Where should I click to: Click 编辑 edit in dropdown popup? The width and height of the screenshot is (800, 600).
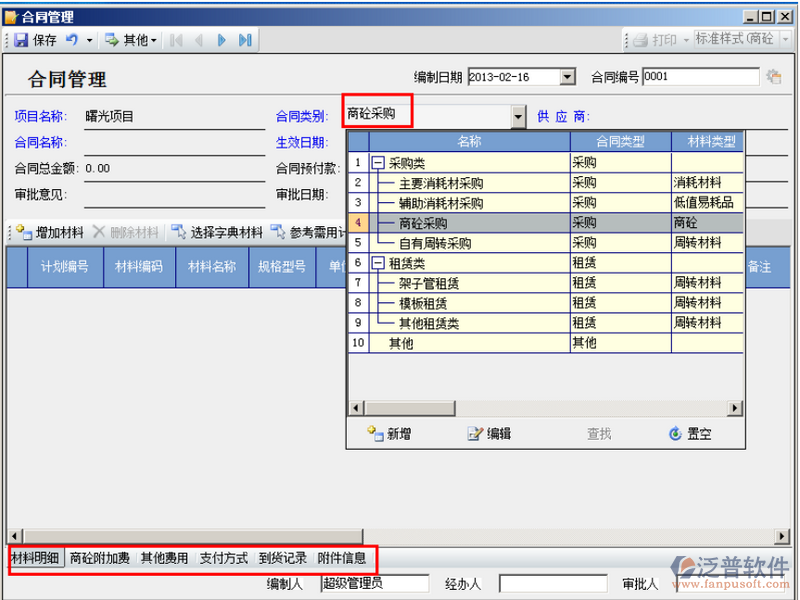(489, 434)
